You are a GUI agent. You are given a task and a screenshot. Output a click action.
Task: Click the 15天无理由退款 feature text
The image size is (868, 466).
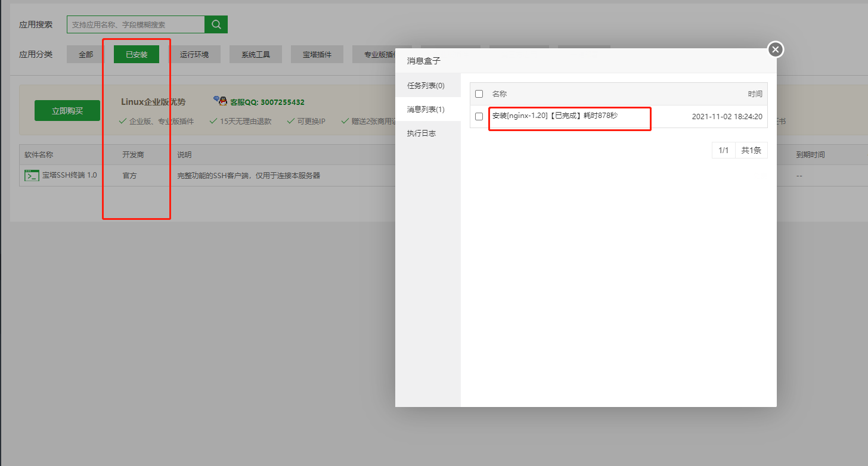pos(245,121)
